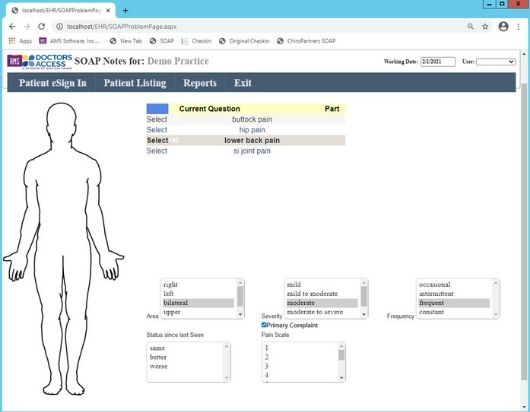530x412 pixels.
Task: Reload the page with refresh icon
Action: (x=41, y=26)
